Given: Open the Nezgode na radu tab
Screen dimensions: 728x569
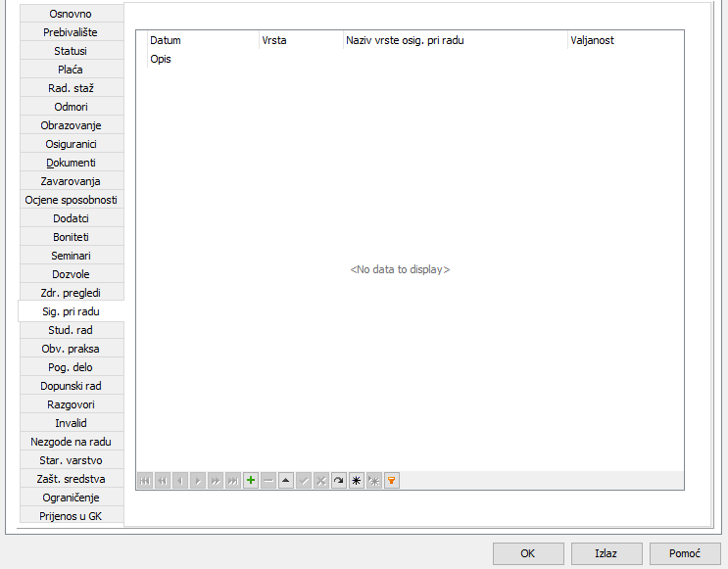Looking at the screenshot, I should 71,442.
